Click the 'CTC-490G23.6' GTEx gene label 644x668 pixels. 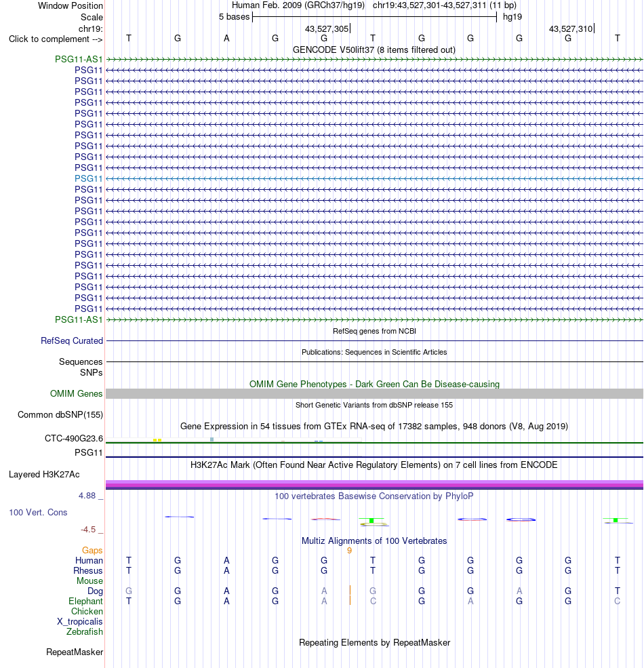pyautogui.click(x=74, y=438)
